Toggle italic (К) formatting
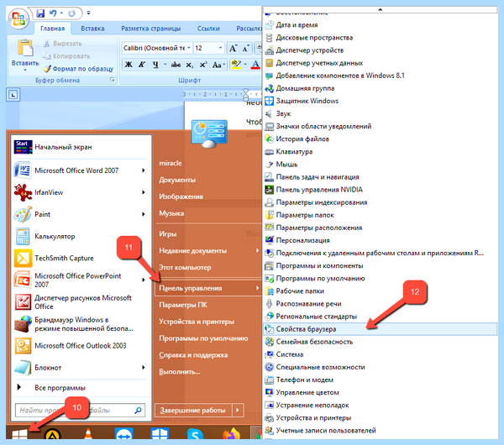The height and width of the screenshot is (445, 504). [142, 65]
